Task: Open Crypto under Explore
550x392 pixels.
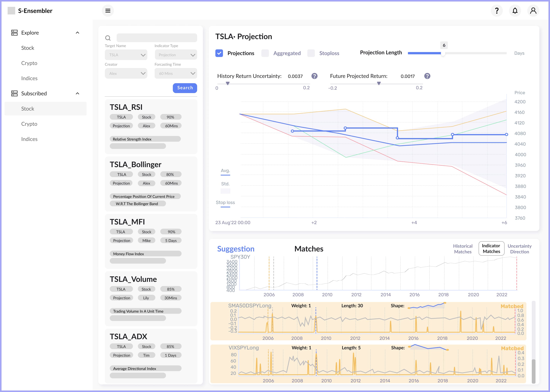Action: [29, 63]
